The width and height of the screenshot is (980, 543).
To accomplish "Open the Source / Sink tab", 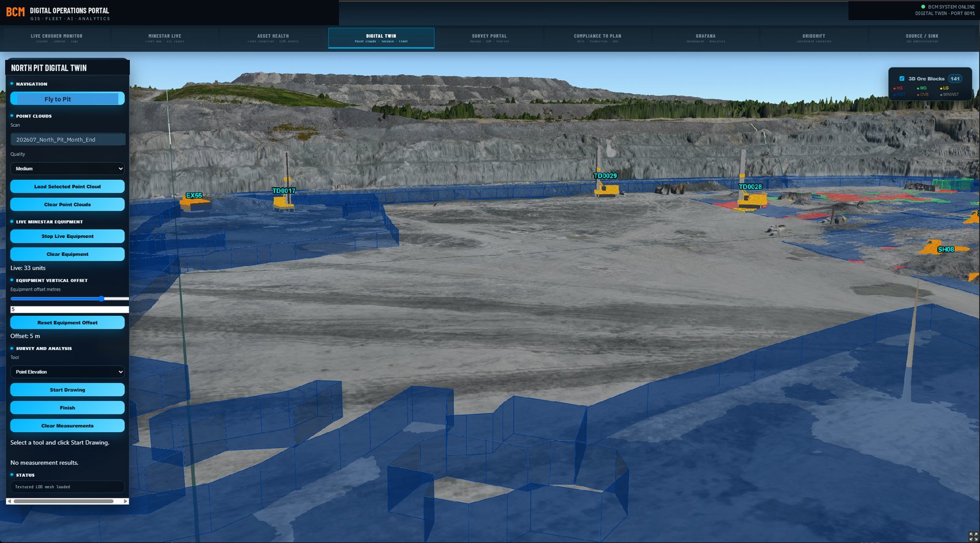I will click(922, 38).
